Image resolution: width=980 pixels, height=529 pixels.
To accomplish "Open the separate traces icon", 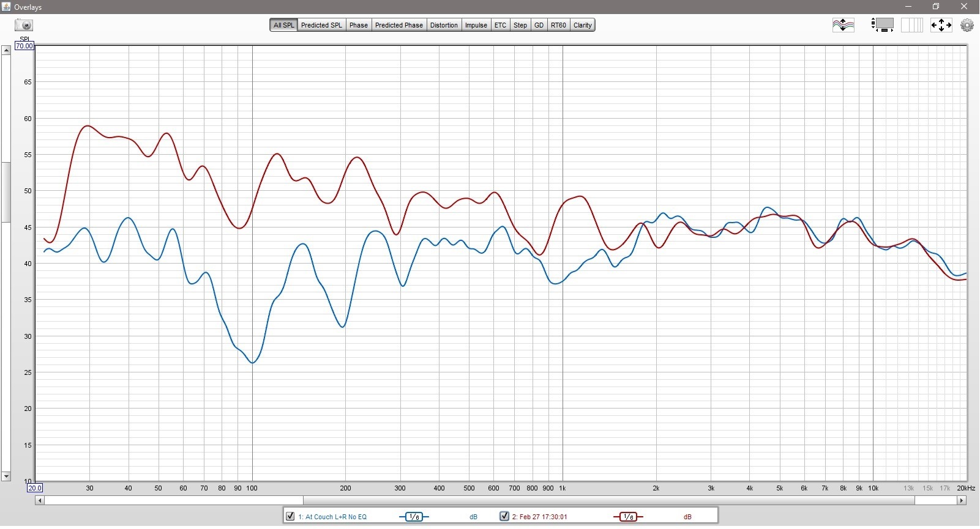I will (x=843, y=25).
